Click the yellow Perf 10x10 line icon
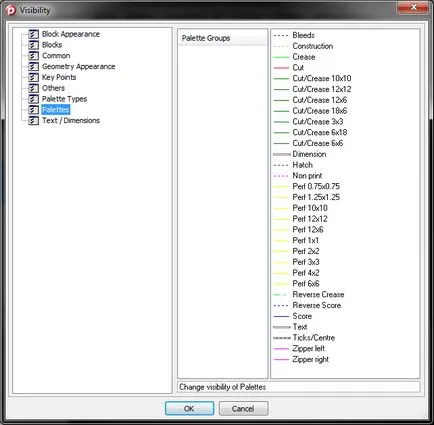Image resolution: width=434 pixels, height=425 pixels. [x=281, y=208]
